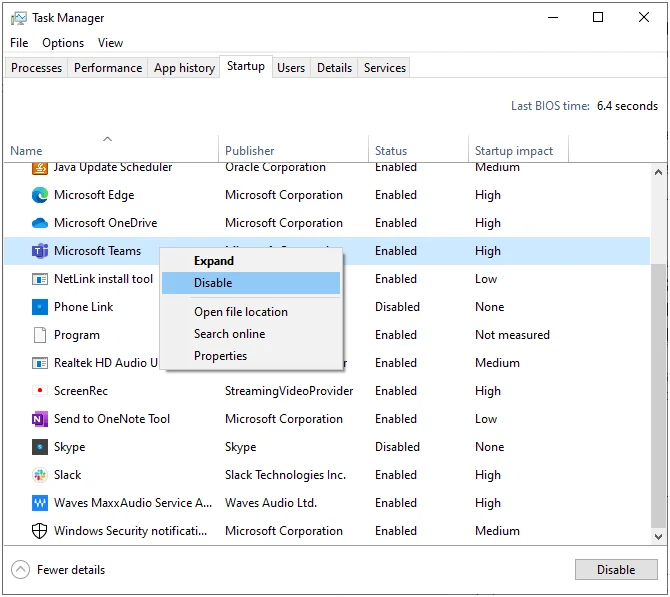
Task: Click the Realtek HD Audio icon
Action: pyautogui.click(x=40, y=363)
